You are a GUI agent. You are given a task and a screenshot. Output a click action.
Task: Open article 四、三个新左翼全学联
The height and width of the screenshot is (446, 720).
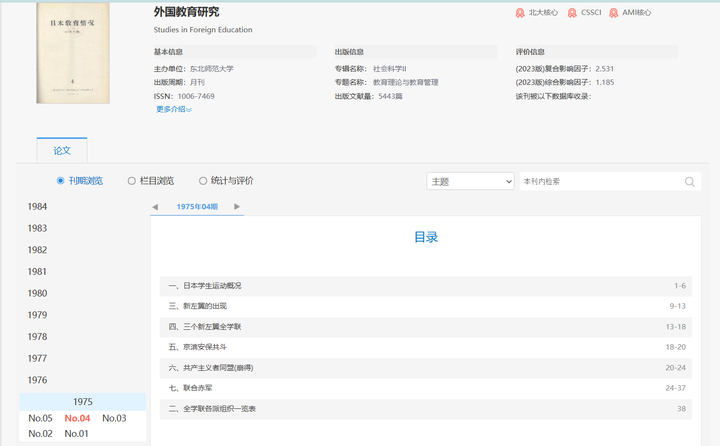[x=205, y=327]
